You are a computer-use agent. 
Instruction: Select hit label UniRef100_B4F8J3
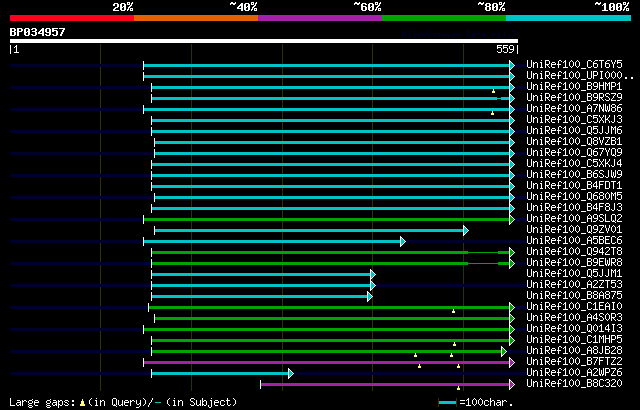pyautogui.click(x=574, y=208)
